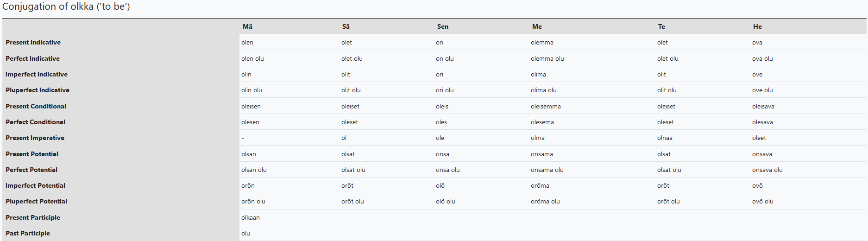Viewport: 868px width, 241px height.
Task: Click the 'olemma' cell in Present Indicative
Action: tap(542, 42)
